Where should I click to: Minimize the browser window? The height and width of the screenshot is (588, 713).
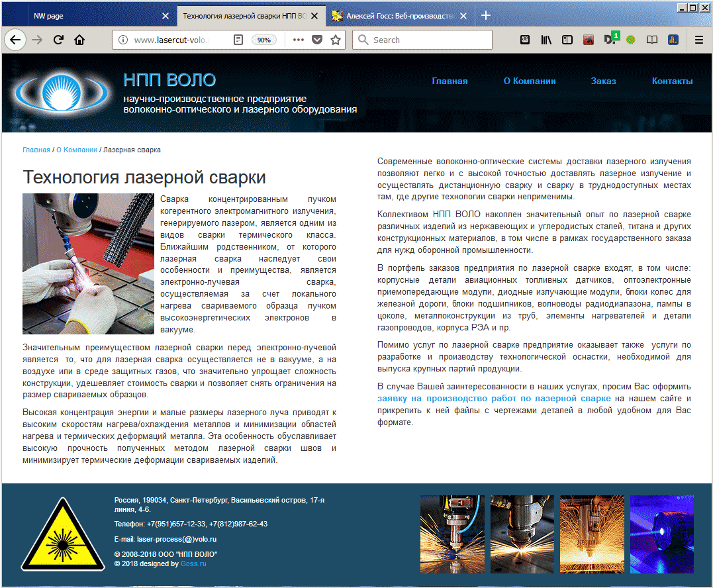point(682,8)
